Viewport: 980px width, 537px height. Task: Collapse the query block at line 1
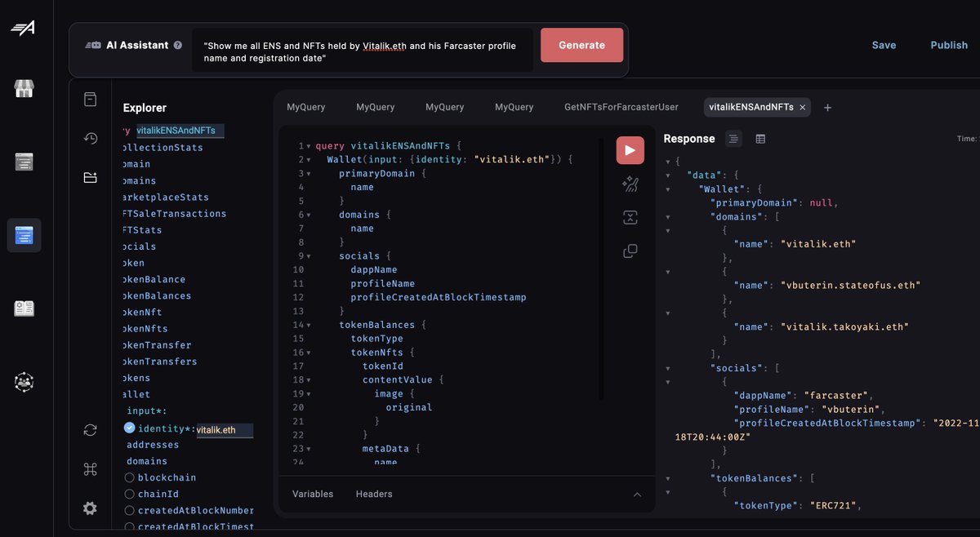coord(309,146)
